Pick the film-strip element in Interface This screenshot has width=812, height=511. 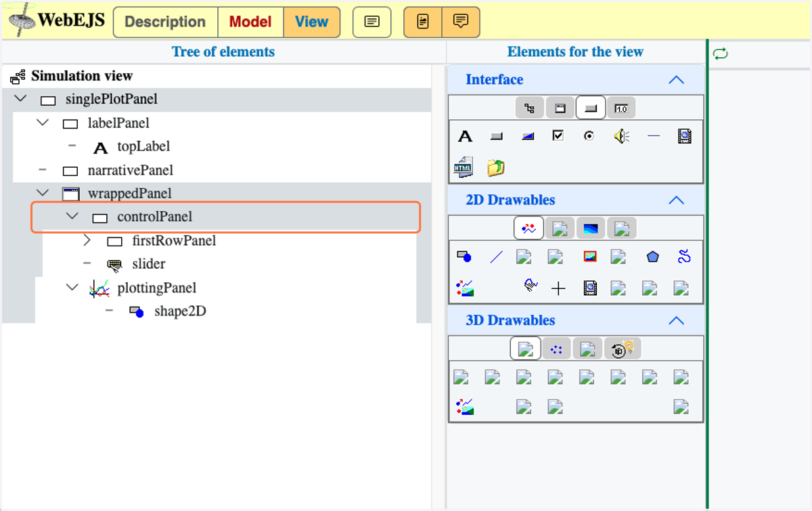[685, 136]
